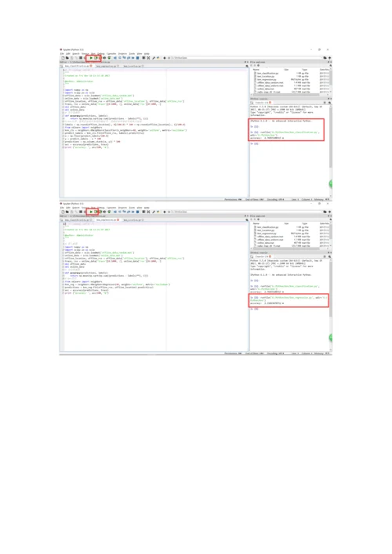Select knn_regression.py editor tab in upper window
The height and width of the screenshot is (554, 392).
(x=107, y=66)
